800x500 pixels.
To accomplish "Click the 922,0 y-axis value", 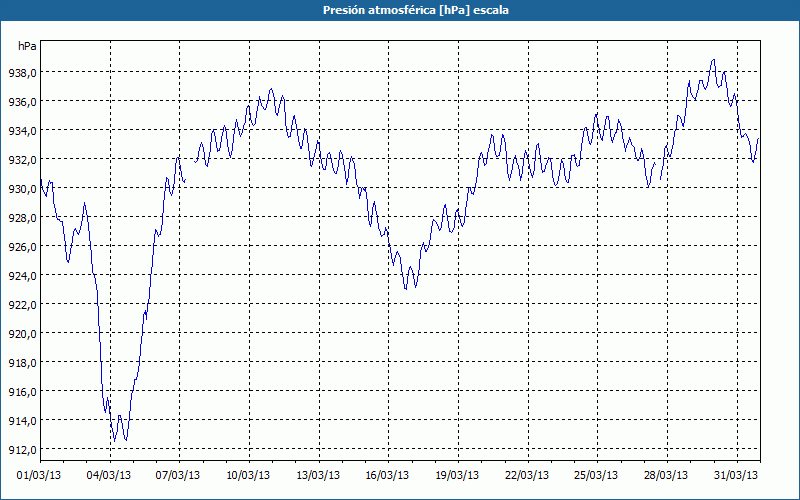I will point(22,305).
